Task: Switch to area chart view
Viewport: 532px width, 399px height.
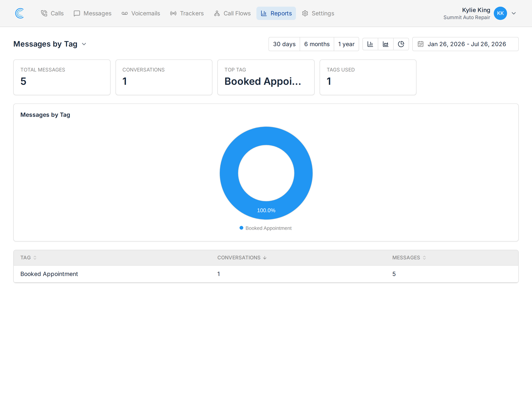Action: pos(385,44)
